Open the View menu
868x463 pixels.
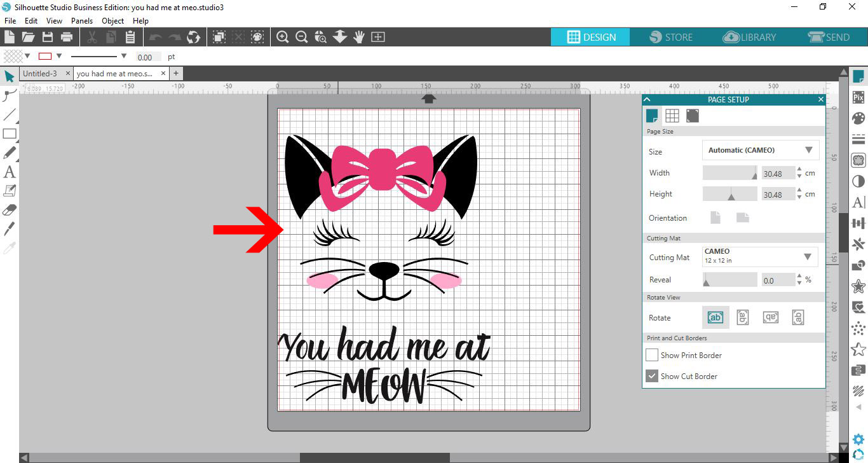tap(54, 21)
